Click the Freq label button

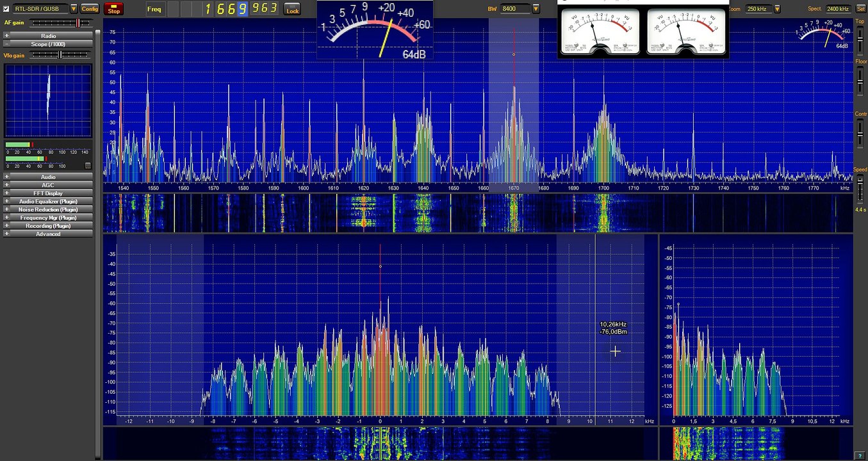pyautogui.click(x=154, y=9)
